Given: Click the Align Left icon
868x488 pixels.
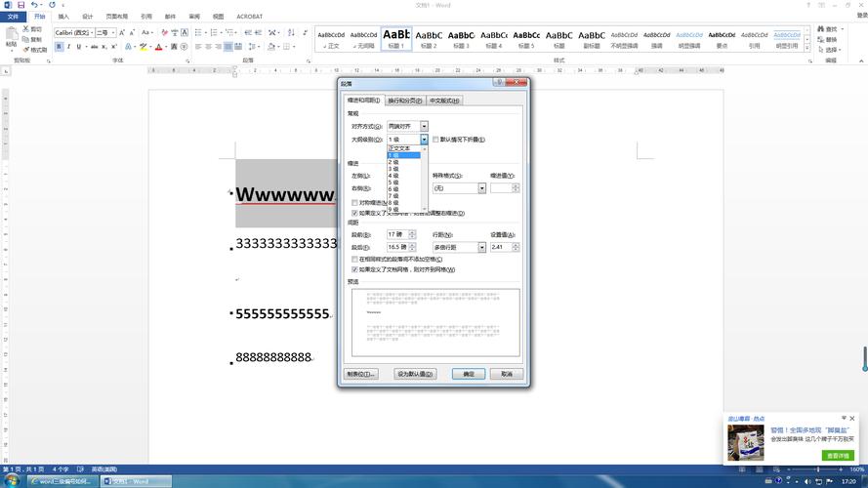Looking at the screenshot, I should (198, 47).
